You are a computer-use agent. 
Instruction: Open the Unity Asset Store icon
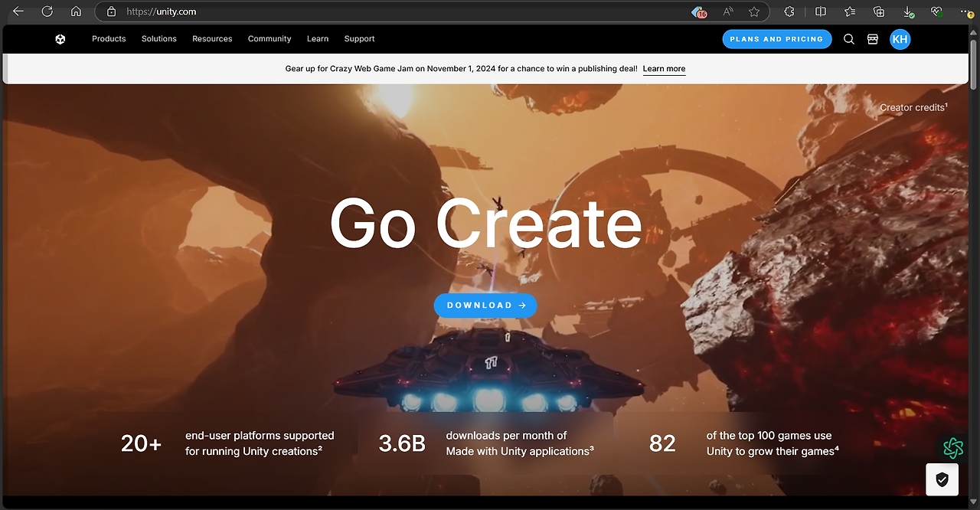[x=872, y=39]
